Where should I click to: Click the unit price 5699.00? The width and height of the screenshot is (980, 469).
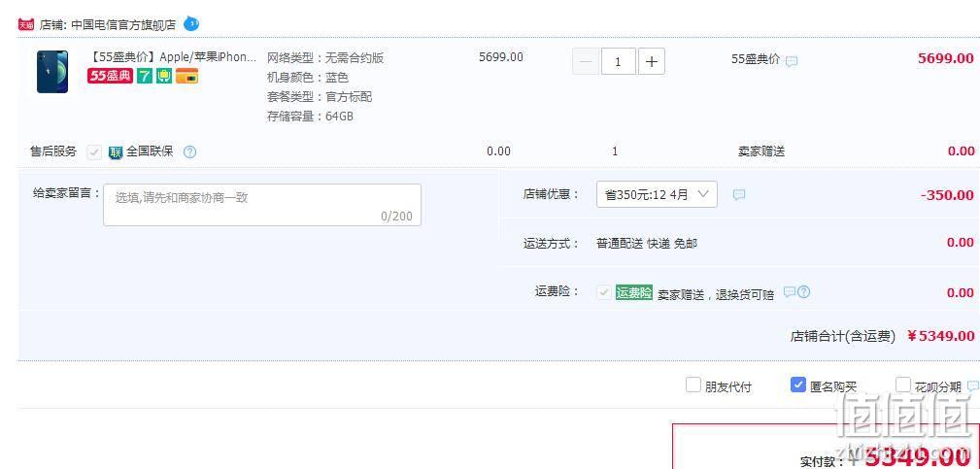point(501,57)
